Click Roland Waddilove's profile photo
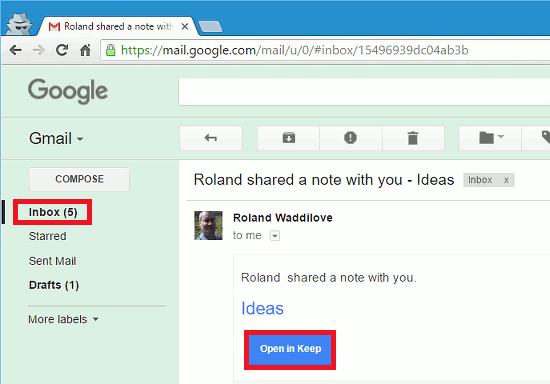The width and height of the screenshot is (550, 384). pos(208,225)
